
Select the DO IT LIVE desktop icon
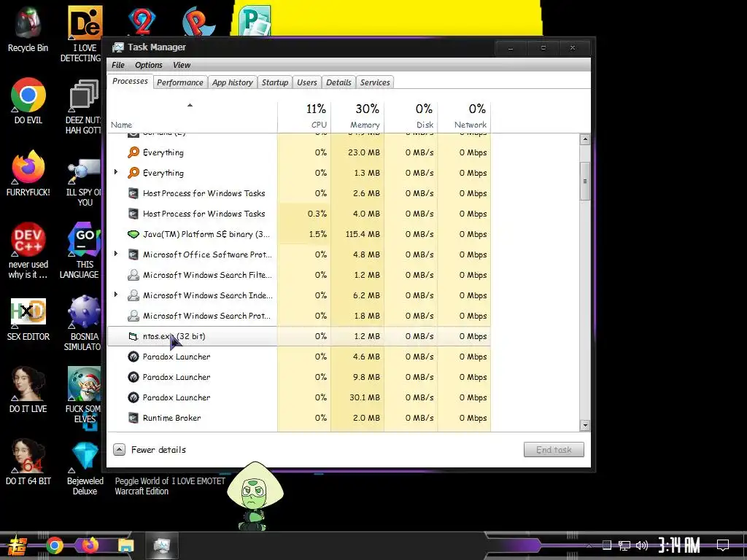pyautogui.click(x=28, y=384)
